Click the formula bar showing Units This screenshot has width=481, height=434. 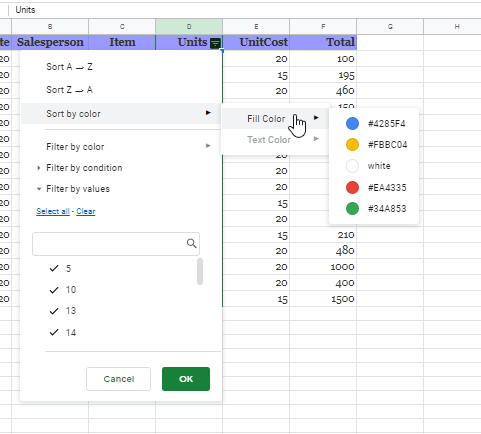click(245, 10)
